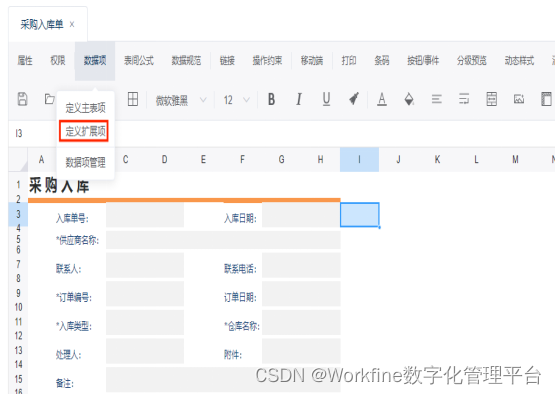Click the borders grid icon

tap(133, 99)
